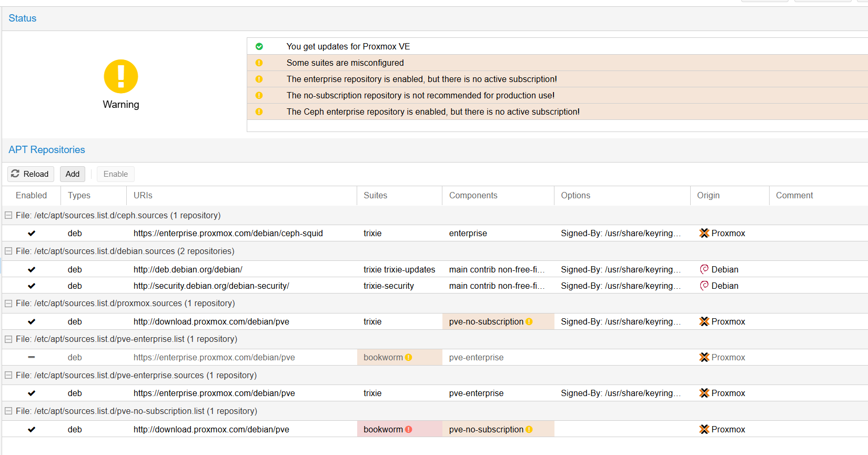
Task: Collapse the pve-enterprise.list file group
Action: [x=8, y=339]
